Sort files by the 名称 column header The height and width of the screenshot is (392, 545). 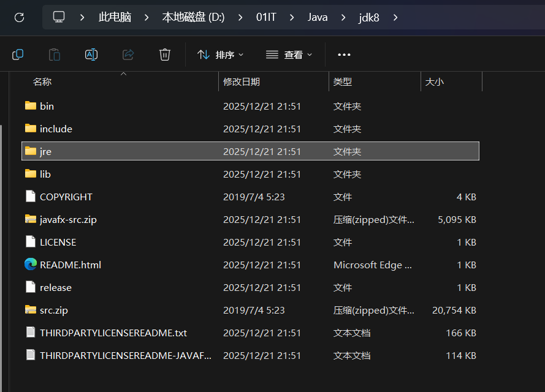tap(40, 81)
